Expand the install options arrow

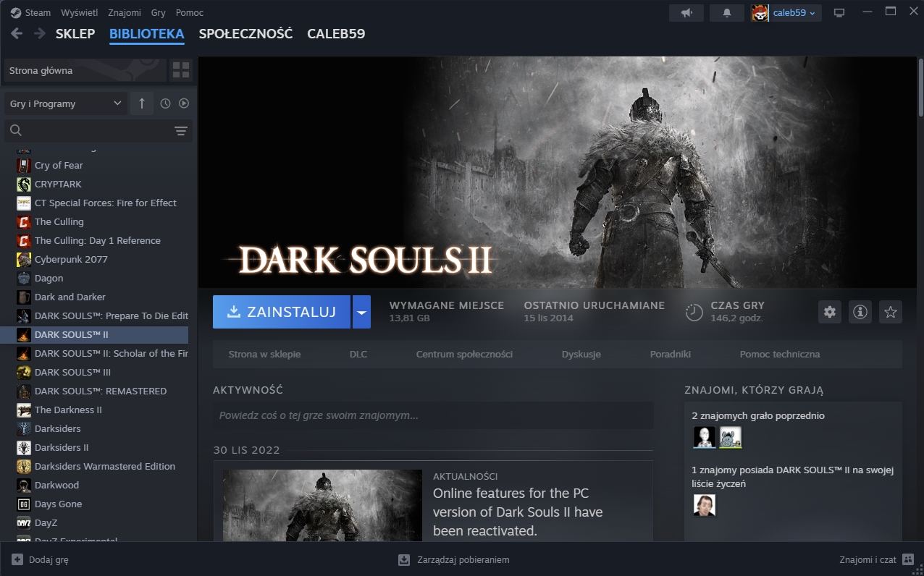[361, 312]
